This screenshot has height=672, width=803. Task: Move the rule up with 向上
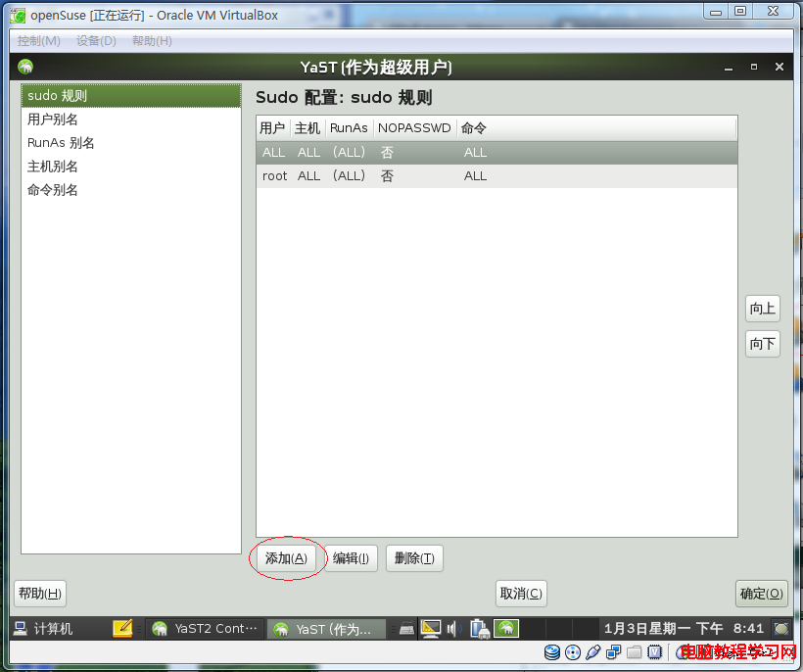coord(763,309)
